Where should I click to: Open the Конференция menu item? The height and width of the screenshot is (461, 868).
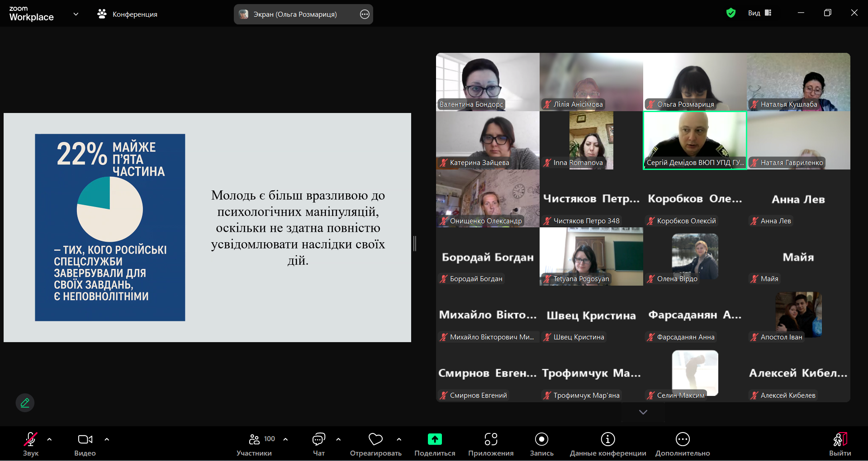127,14
